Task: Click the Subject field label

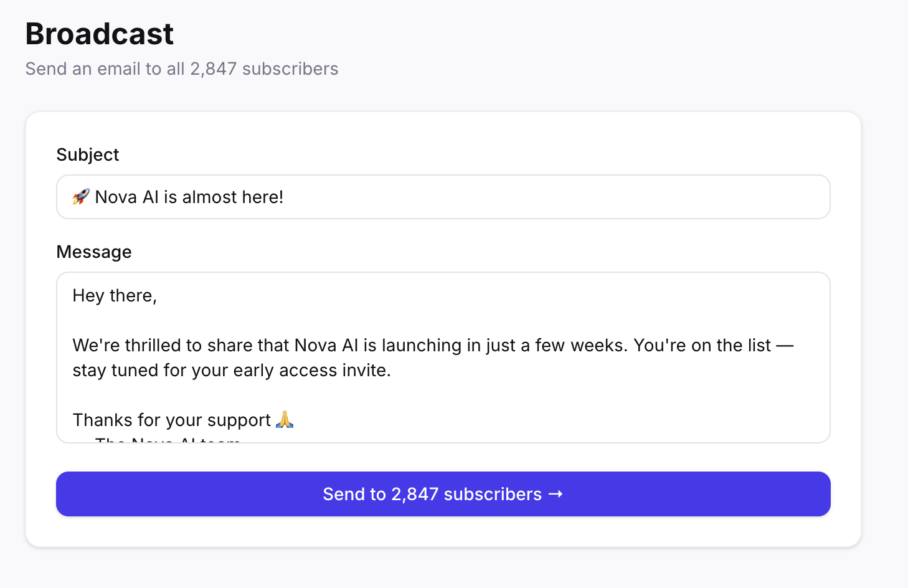Action: click(88, 154)
